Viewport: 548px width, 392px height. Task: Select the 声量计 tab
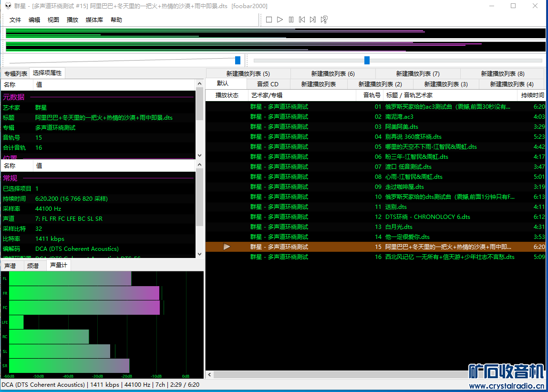58,265
